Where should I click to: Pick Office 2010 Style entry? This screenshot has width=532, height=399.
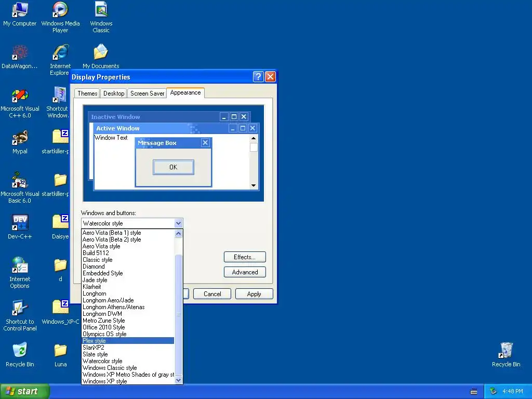(x=128, y=327)
